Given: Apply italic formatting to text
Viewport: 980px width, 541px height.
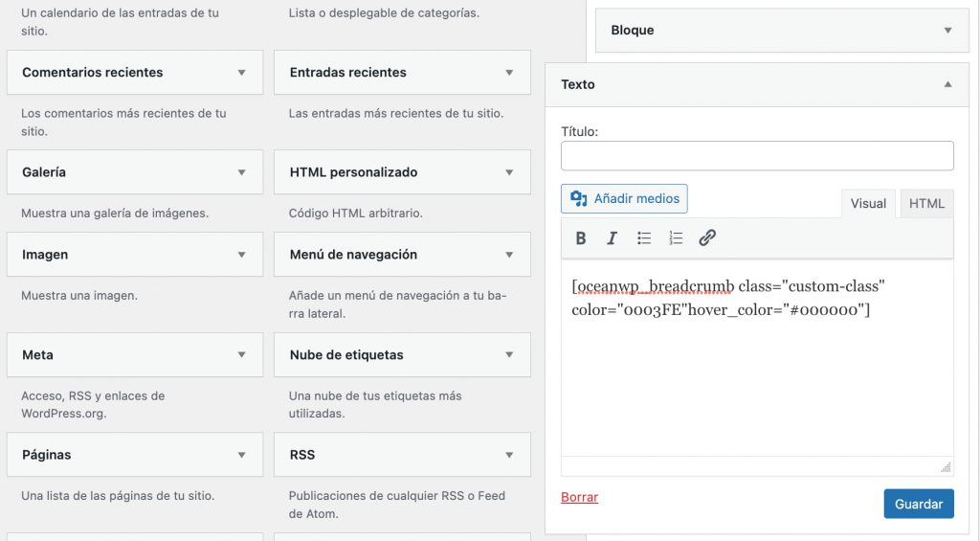Looking at the screenshot, I should tap(612, 238).
